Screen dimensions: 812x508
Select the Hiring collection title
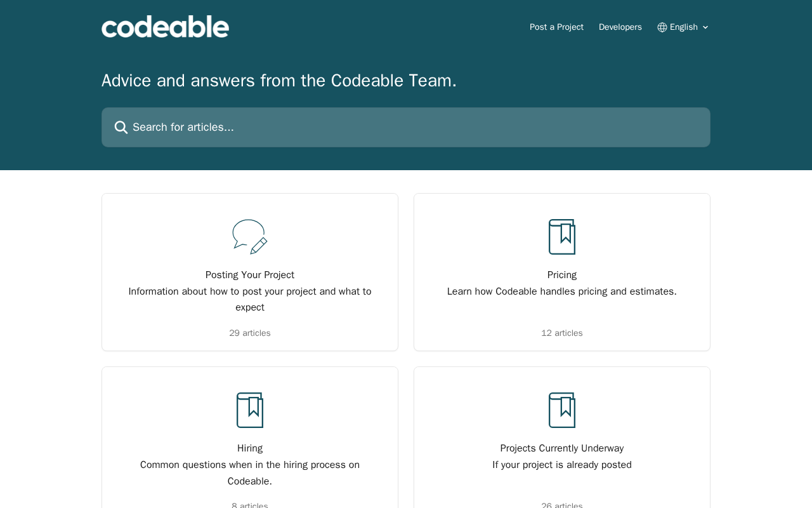click(x=250, y=448)
